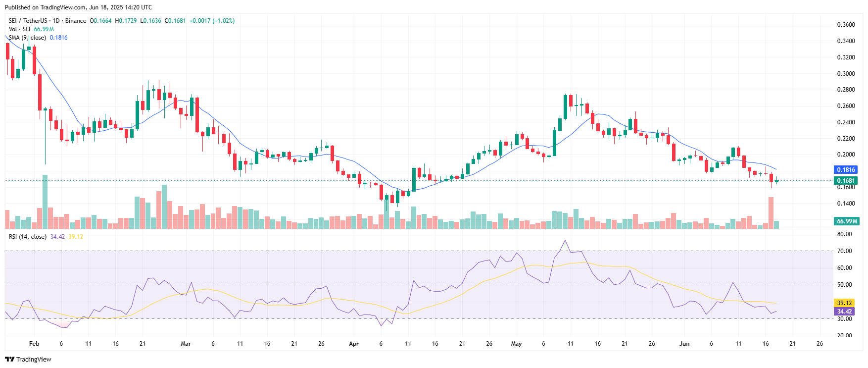
Task: Click the 70.00 level on RSI axis
Action: click(x=844, y=251)
